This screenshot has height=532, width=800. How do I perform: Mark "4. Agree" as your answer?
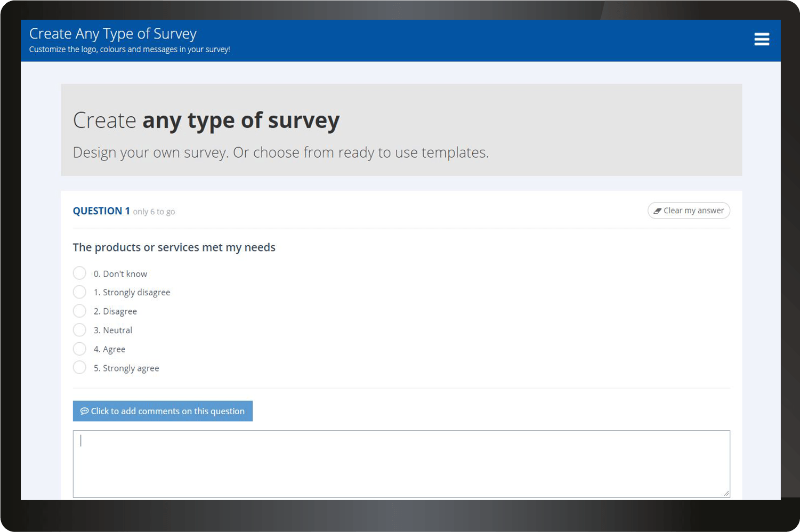pyautogui.click(x=79, y=349)
